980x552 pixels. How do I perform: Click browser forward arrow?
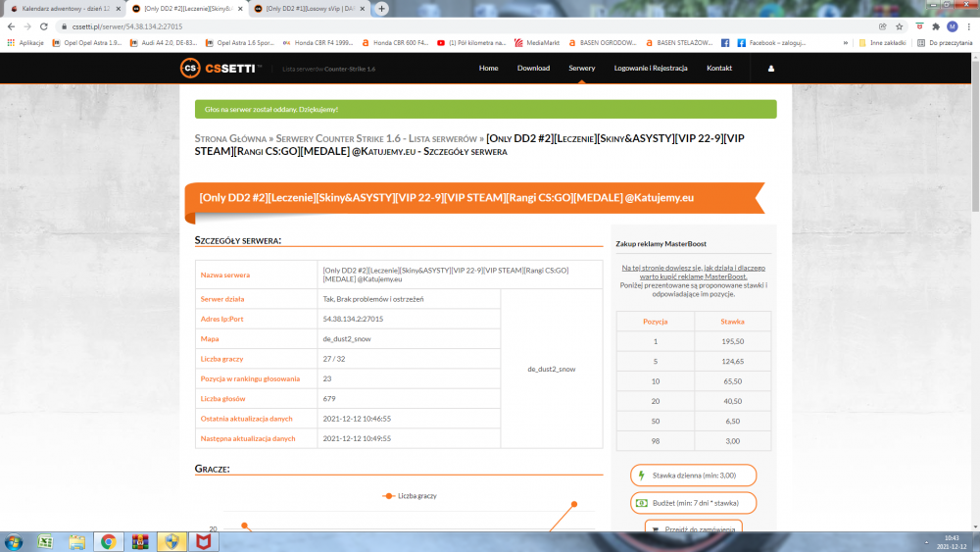[x=27, y=26]
